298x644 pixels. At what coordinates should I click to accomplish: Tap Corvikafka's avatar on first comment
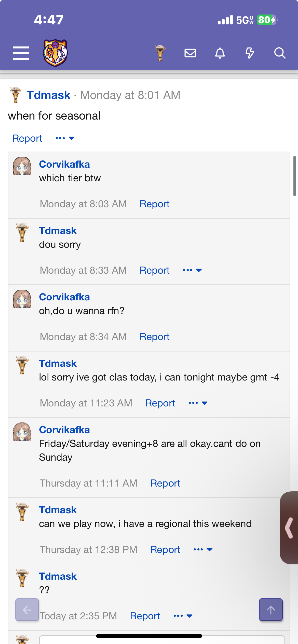(x=22, y=166)
